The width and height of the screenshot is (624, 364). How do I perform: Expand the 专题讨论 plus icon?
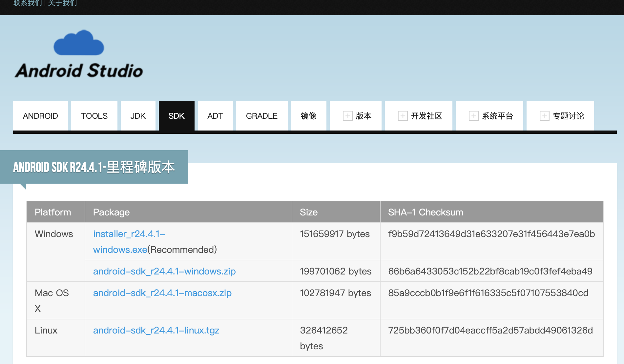point(544,116)
